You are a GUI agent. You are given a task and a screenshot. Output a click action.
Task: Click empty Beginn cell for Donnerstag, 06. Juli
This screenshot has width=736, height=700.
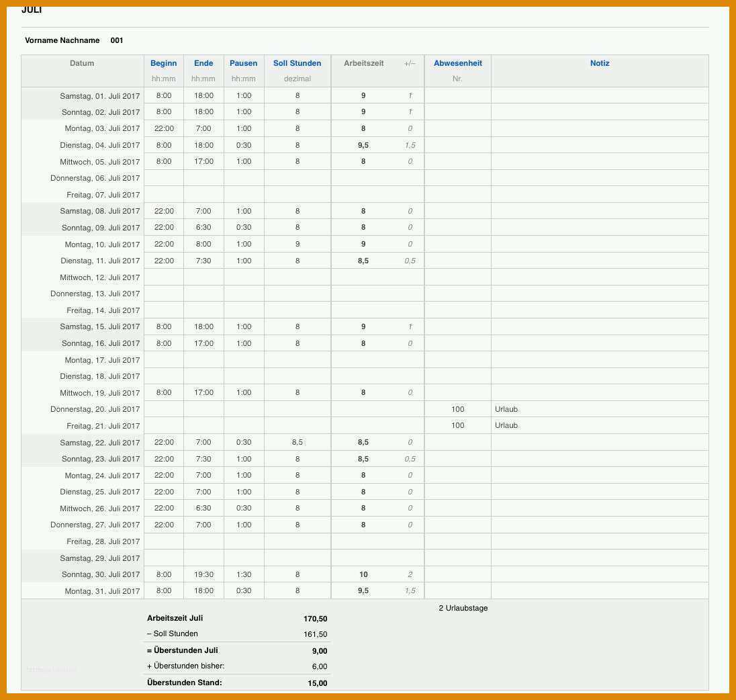(163, 178)
